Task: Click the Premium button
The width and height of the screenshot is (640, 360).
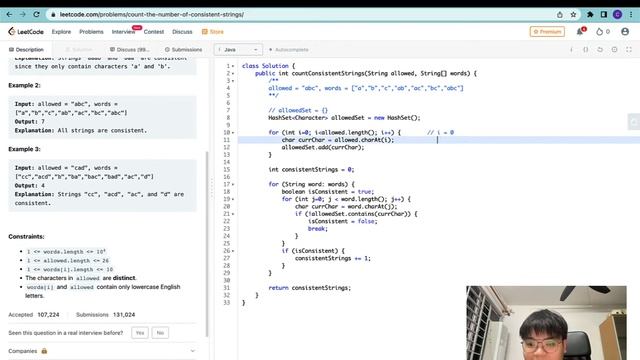Action: pos(547,31)
